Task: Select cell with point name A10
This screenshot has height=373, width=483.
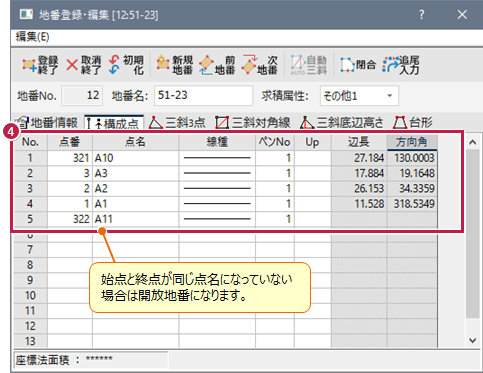Action: [135, 158]
